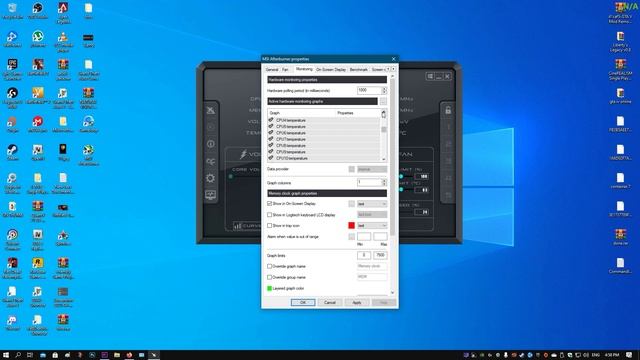Click the alarm color swatch beside Min field
The image size is (640, 360).
(x=351, y=237)
